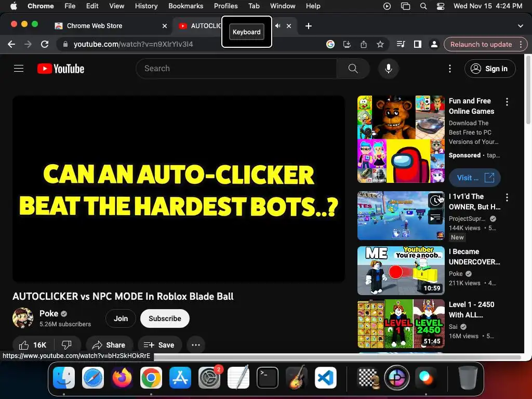Toggle Chrome side panel
The image size is (532, 399).
tap(417, 44)
